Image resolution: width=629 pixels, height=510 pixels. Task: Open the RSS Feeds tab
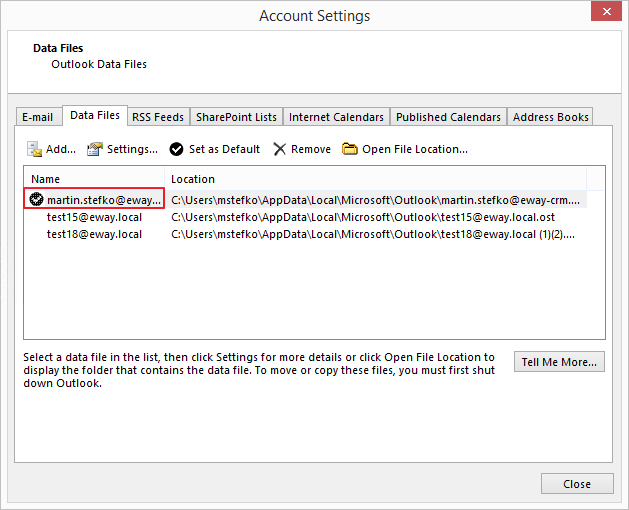158,117
